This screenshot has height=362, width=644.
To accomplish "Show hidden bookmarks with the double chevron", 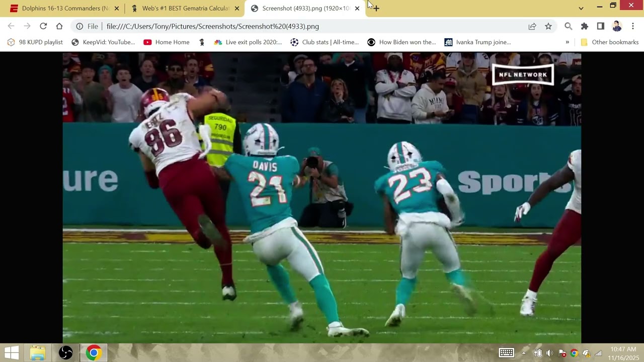I will (x=568, y=42).
